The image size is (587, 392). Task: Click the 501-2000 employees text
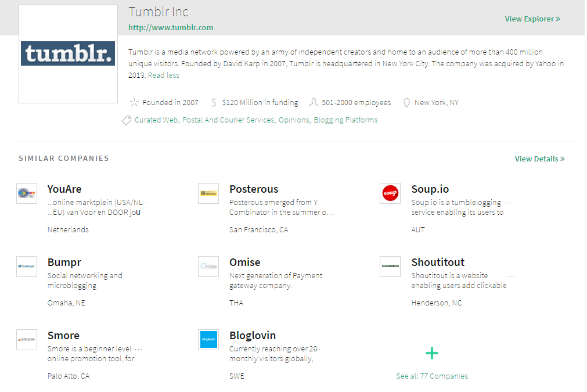[356, 102]
